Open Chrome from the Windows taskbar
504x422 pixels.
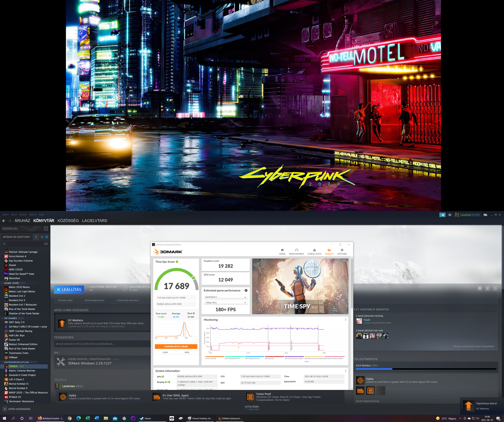[69, 418]
